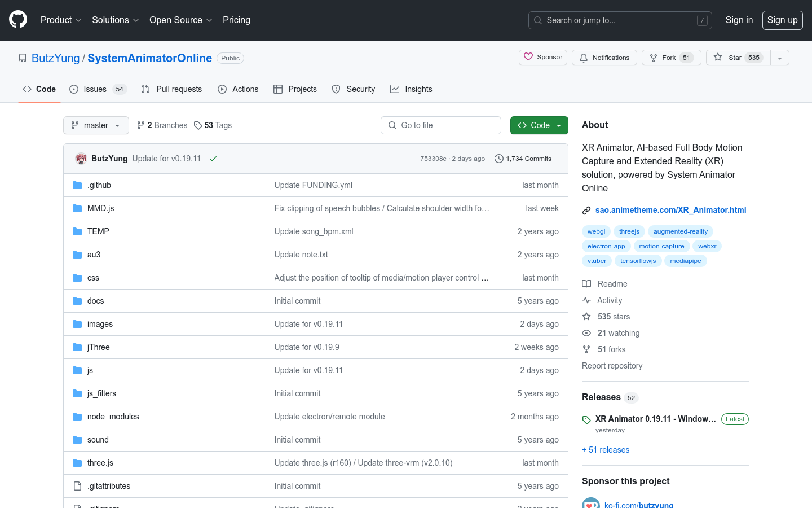Click the images folder icon

pos(77,324)
